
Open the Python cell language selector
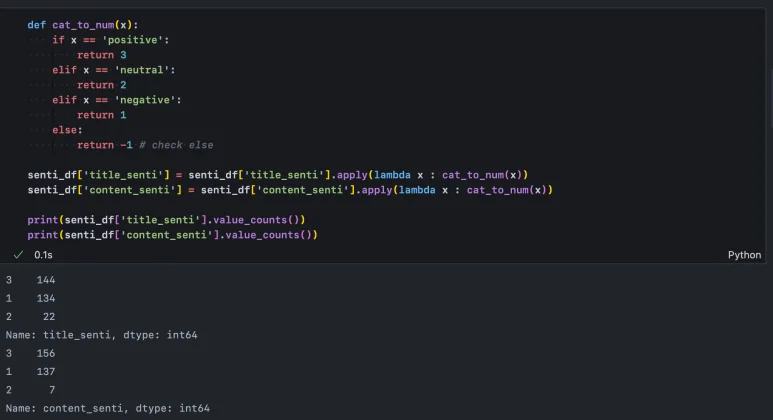pyautogui.click(x=744, y=255)
